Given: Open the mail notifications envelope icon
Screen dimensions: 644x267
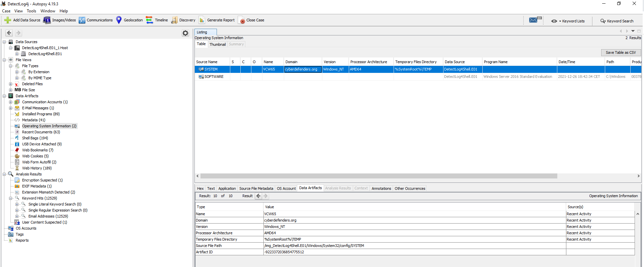Looking at the screenshot, I should point(534,20).
